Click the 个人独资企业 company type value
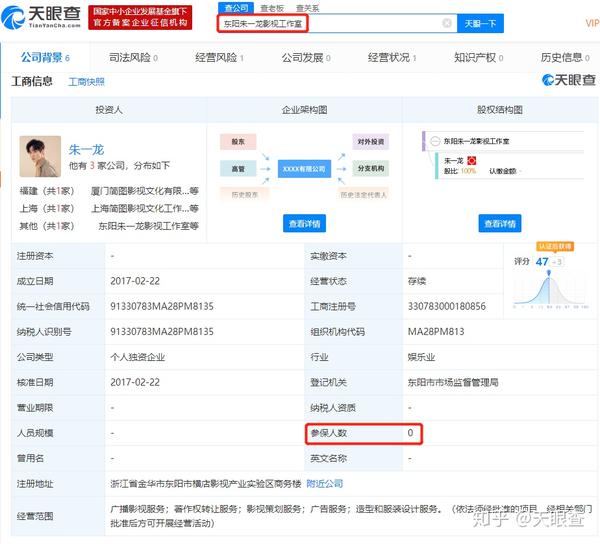 coord(138,357)
